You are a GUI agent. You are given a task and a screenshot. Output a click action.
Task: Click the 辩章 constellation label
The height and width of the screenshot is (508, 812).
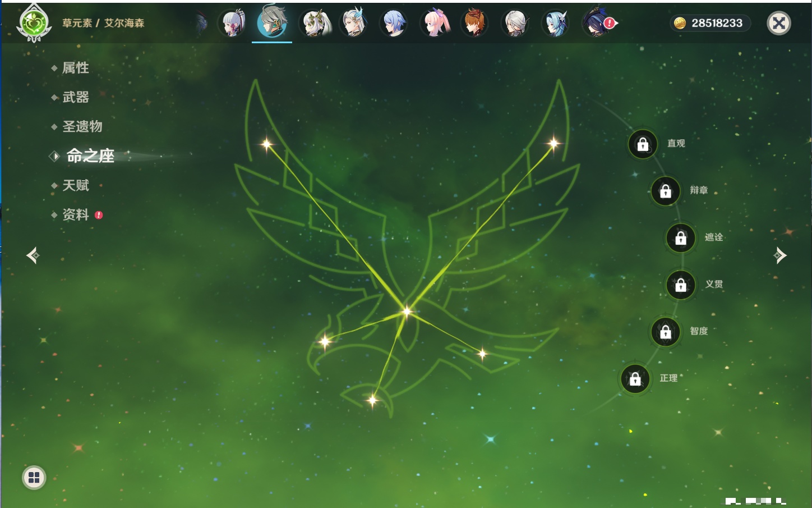(699, 190)
